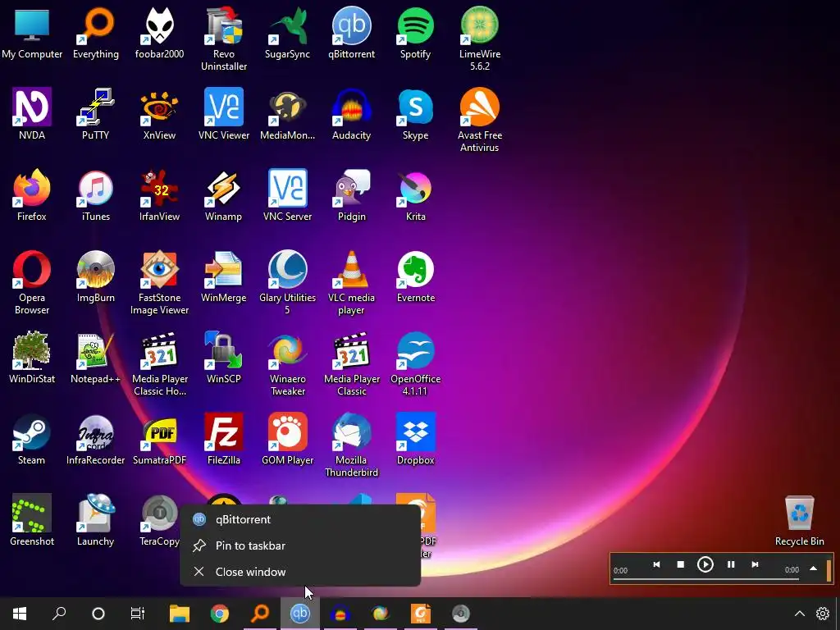Screen dimensions: 840x630
Task: Select the Spotify desktop shortcut
Action: point(416,34)
